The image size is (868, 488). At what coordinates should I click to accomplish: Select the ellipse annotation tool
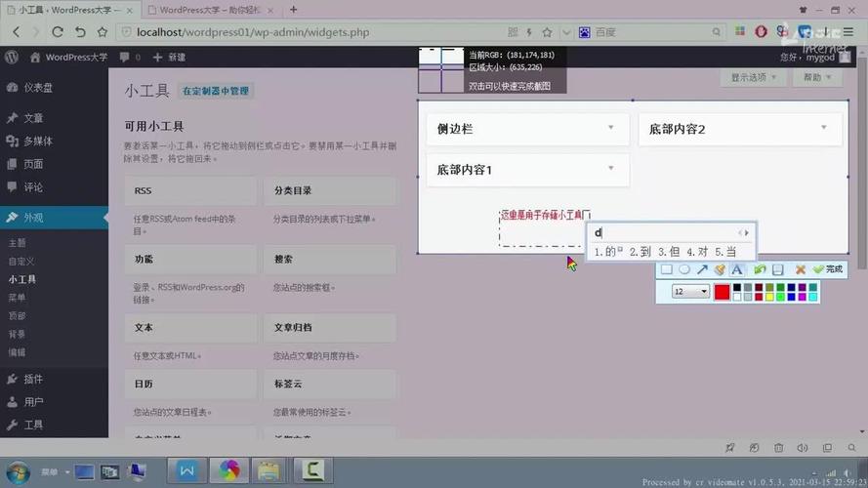coord(684,269)
